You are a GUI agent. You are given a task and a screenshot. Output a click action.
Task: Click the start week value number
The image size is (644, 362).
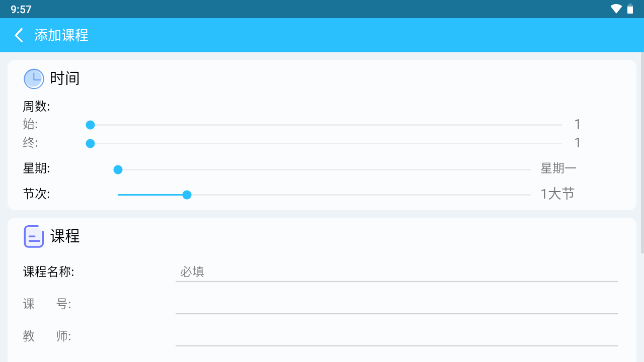[x=578, y=124]
